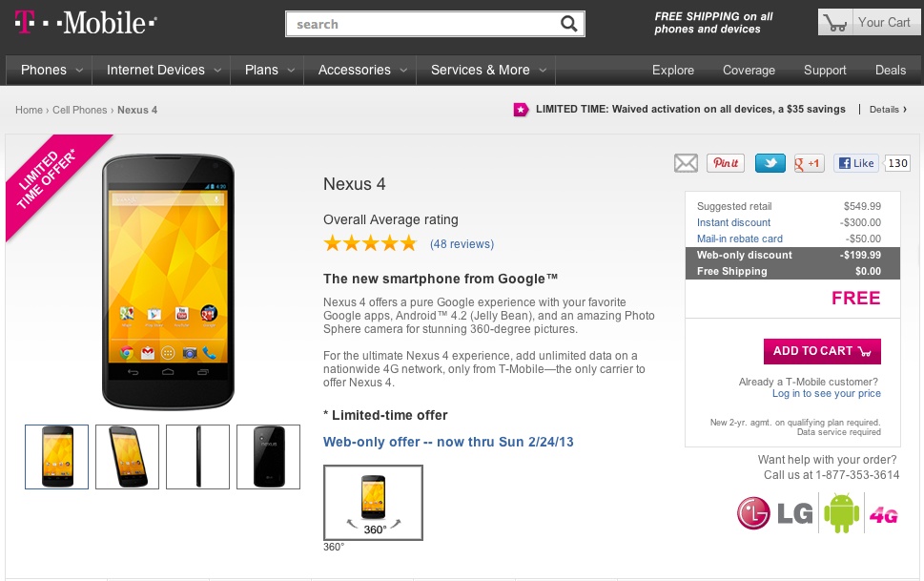The width and height of the screenshot is (924, 581).
Task: Open the 48 reviews link
Action: 462,243
